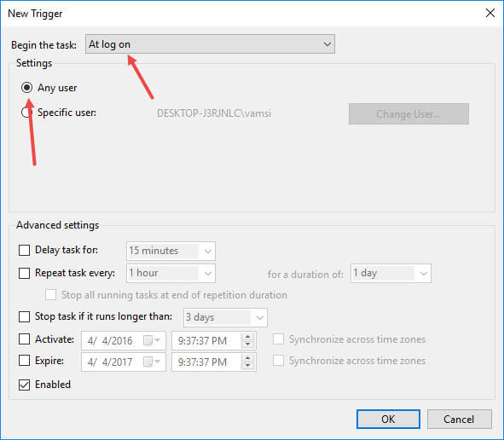Decrease the Expire time with down spinner

247,366
